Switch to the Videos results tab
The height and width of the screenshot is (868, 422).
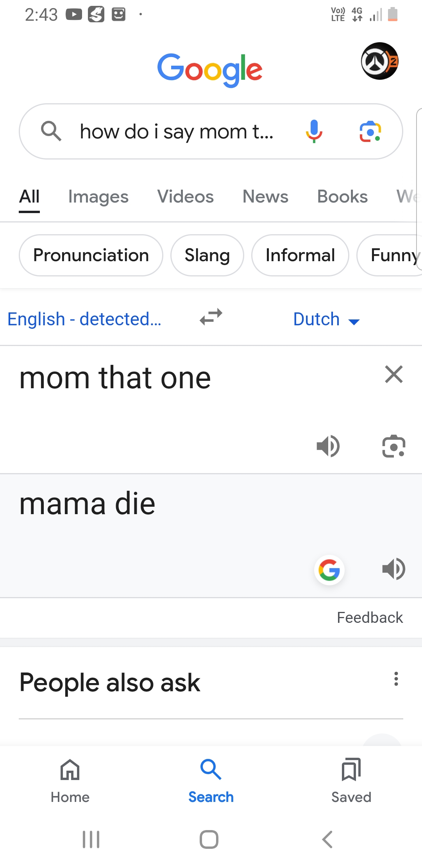pos(186,197)
